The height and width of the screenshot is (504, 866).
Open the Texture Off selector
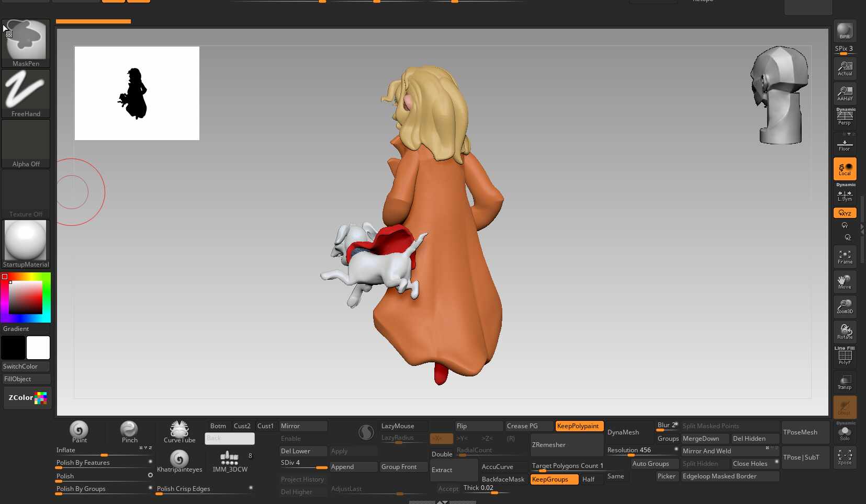pyautogui.click(x=26, y=192)
